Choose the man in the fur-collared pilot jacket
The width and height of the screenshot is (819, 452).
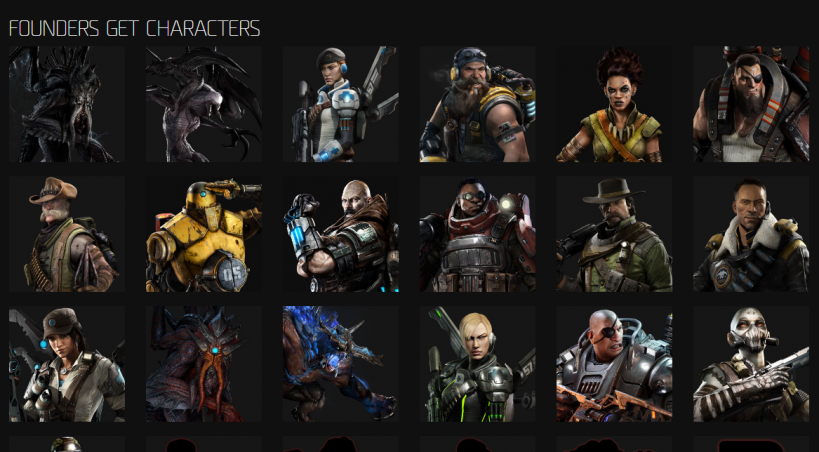(751, 234)
